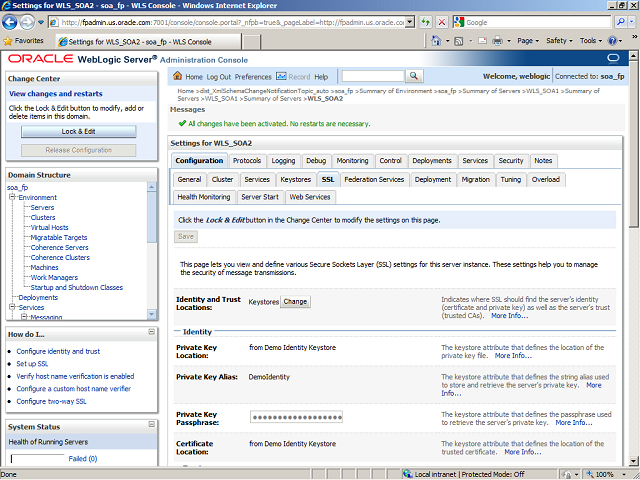
Task: Select Clusters in Domain Structure tree
Action: click(x=43, y=217)
